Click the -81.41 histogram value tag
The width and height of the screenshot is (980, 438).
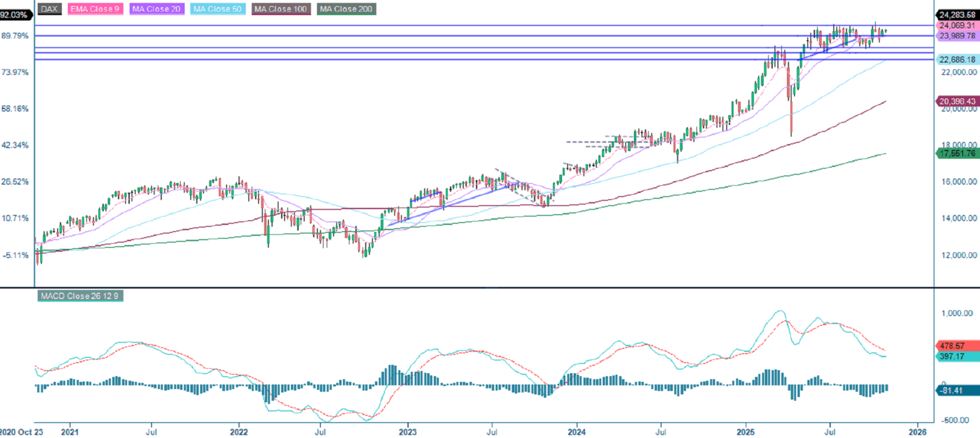coord(958,391)
